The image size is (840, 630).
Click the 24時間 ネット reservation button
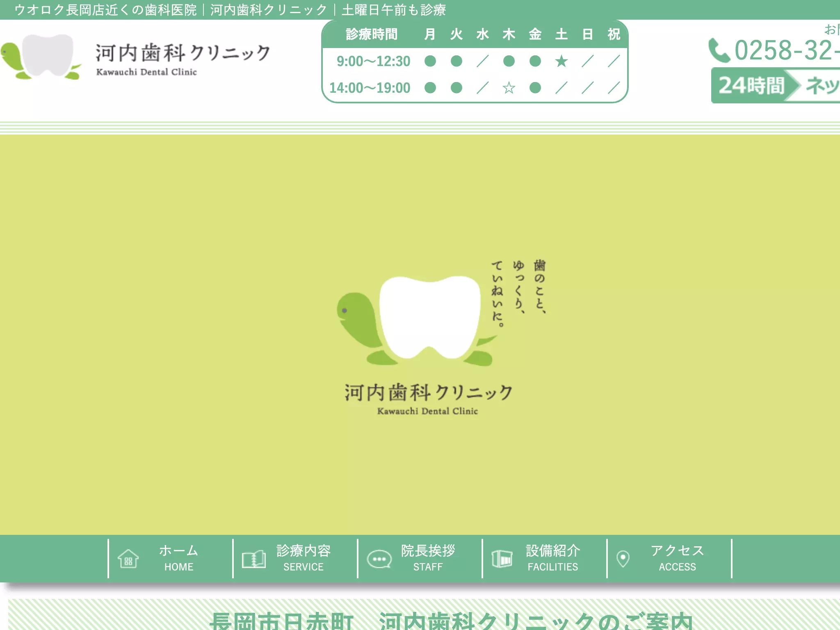pyautogui.click(x=776, y=85)
